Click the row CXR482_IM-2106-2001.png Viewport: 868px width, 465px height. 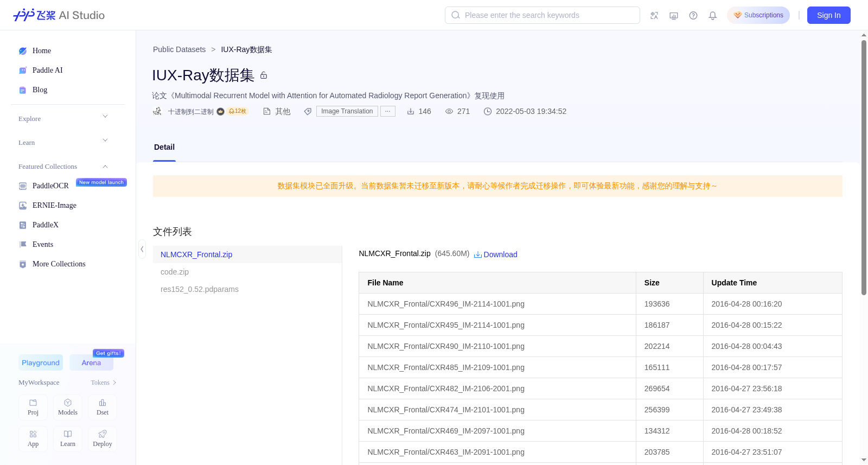601,388
